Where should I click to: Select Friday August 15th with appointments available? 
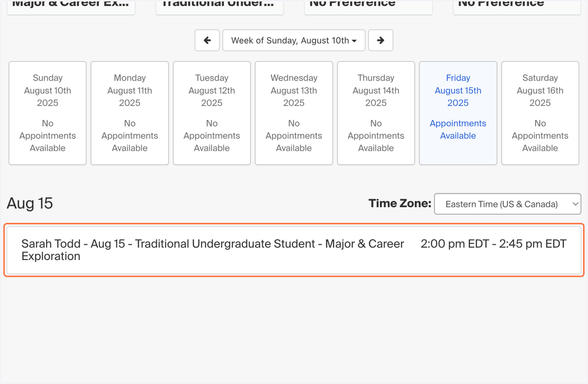coord(458,113)
